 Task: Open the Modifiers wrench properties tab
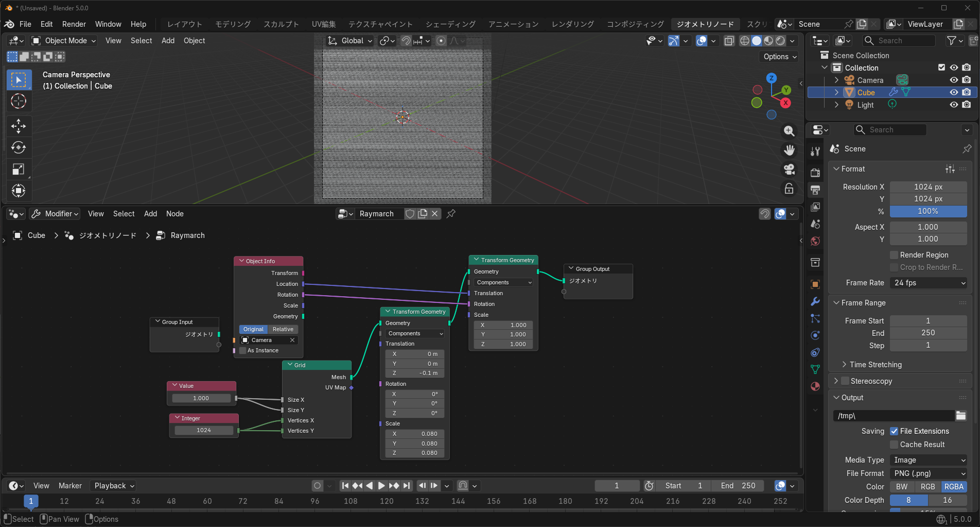click(815, 301)
